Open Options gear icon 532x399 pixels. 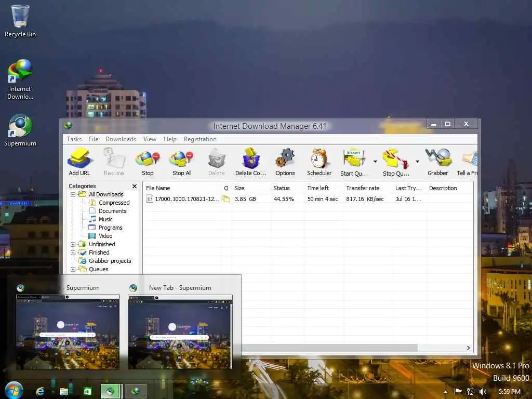point(285,162)
